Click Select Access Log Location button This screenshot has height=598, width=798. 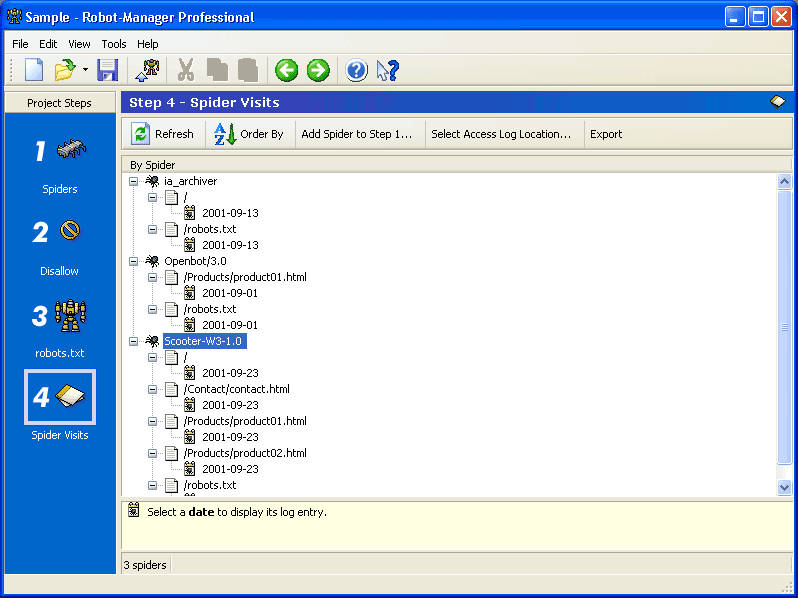click(x=501, y=134)
